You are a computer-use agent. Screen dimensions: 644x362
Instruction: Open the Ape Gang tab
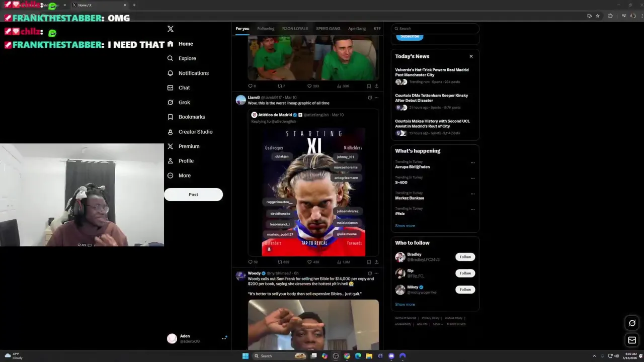pos(357,29)
